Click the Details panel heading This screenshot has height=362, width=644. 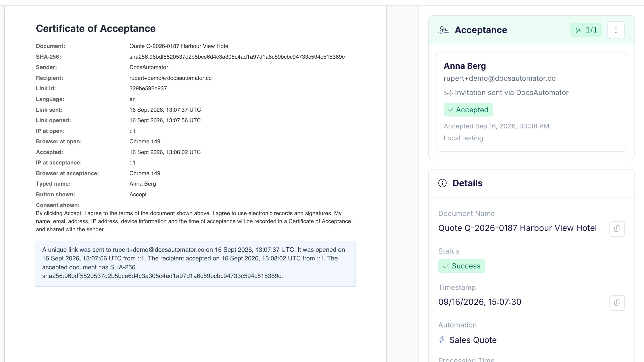click(x=467, y=183)
